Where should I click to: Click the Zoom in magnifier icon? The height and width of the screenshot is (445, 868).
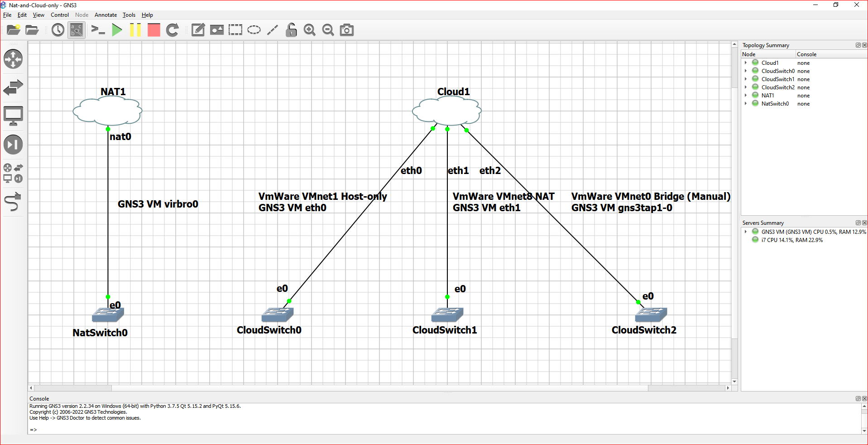pyautogui.click(x=310, y=30)
